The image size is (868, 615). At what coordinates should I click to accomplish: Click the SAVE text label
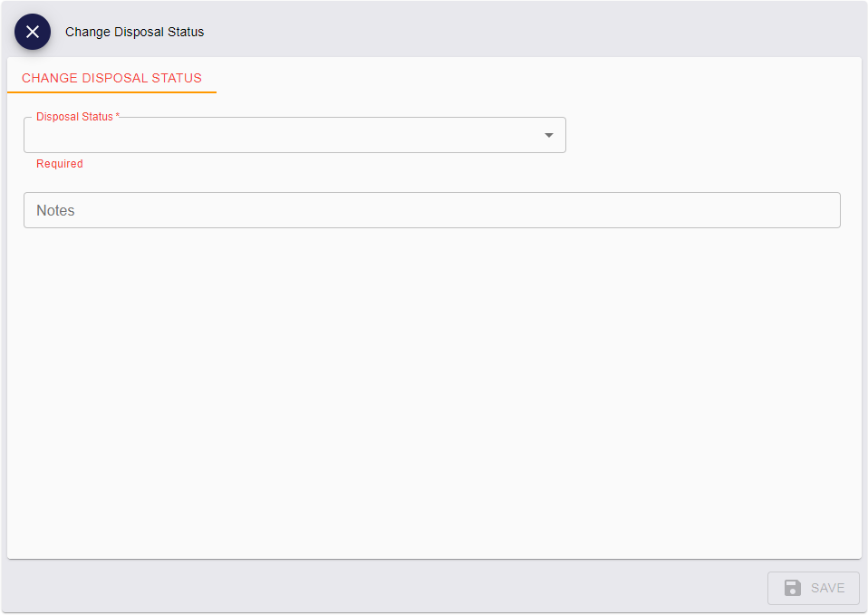tap(827, 588)
